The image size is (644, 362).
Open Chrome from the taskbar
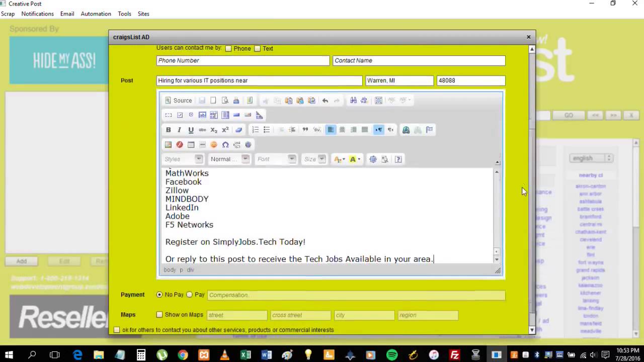(183, 355)
